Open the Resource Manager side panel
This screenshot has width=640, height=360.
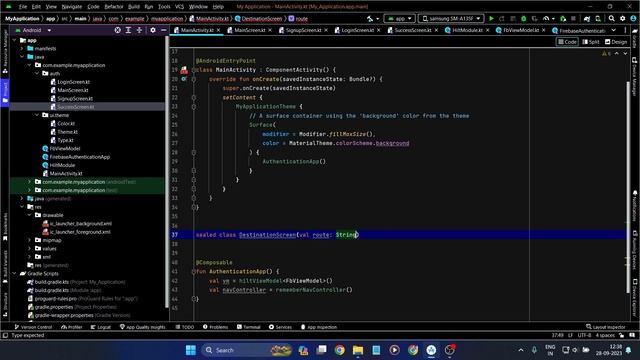click(5, 53)
